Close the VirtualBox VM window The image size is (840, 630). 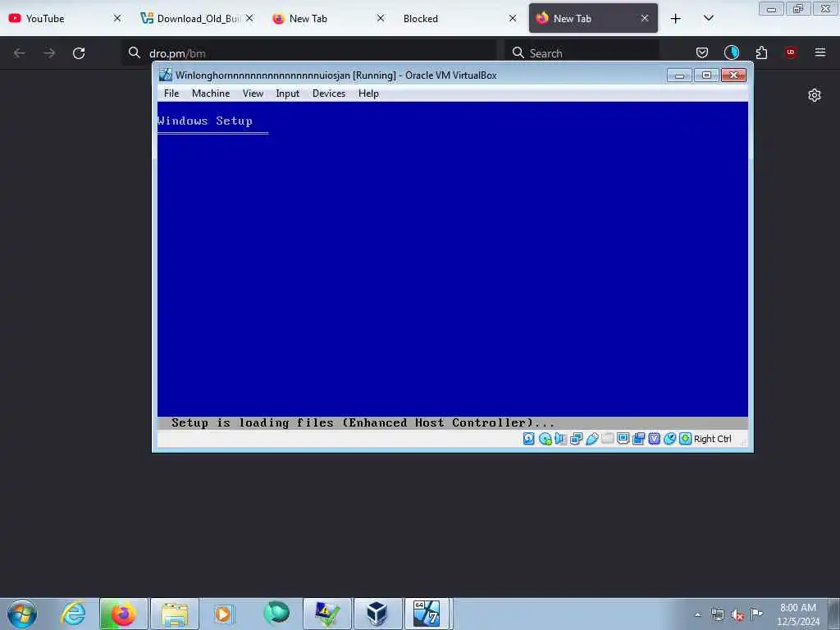coord(734,75)
